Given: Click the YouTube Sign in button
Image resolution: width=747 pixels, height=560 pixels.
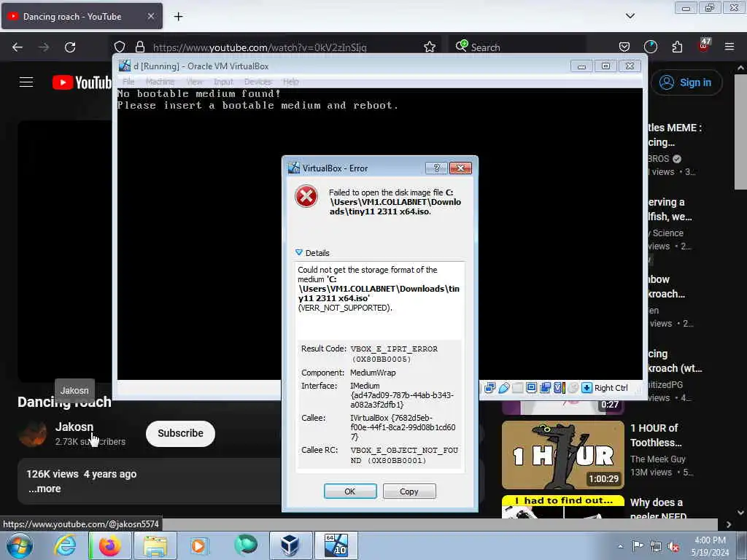Looking at the screenshot, I should coord(686,82).
